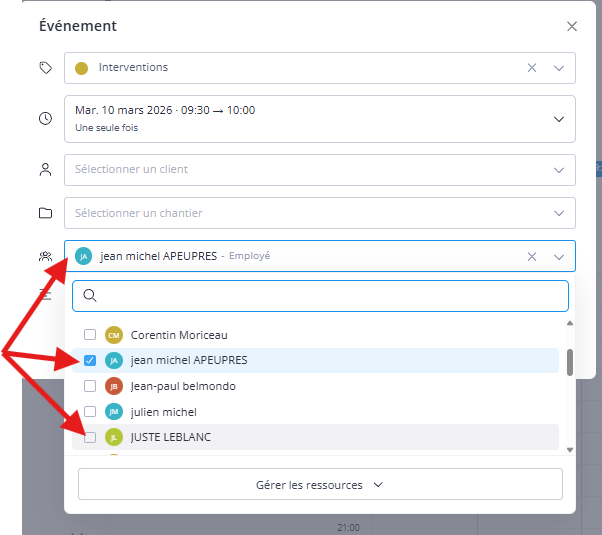
Task: Uncheck the jean michel APEUPRES checkbox
Action: (x=90, y=360)
